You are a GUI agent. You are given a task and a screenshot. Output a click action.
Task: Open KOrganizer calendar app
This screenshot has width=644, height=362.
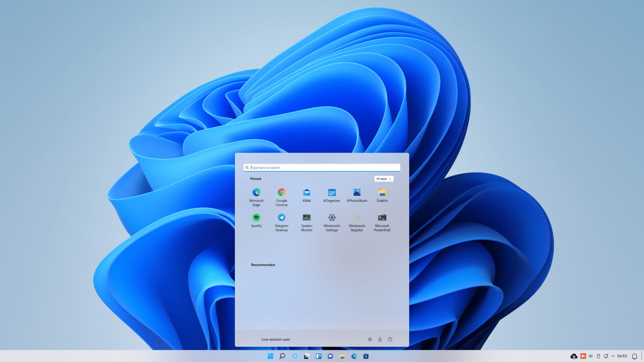coord(332,195)
